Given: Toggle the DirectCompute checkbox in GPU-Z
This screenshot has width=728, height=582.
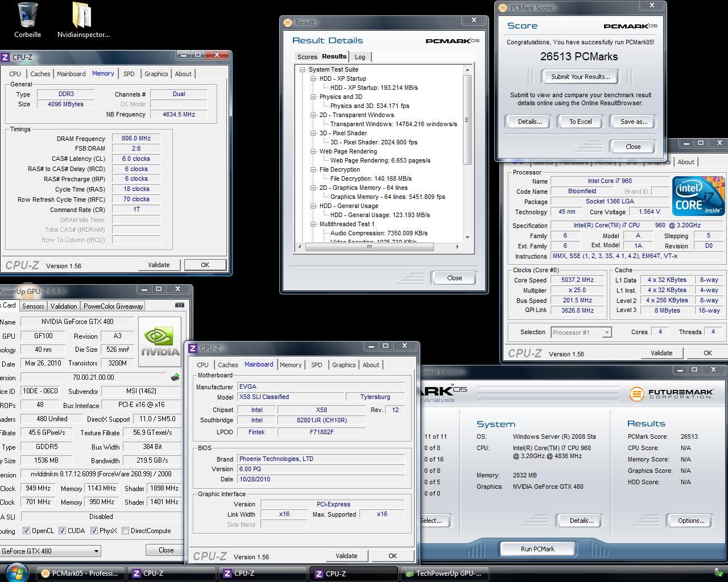Looking at the screenshot, I should [125, 531].
